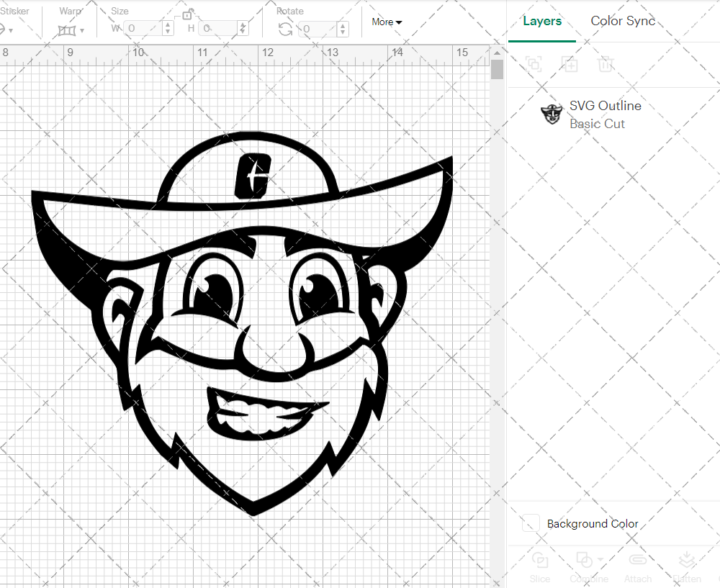720x588 pixels.
Task: Open the Sticker type dropdown
Action: pos(12,30)
